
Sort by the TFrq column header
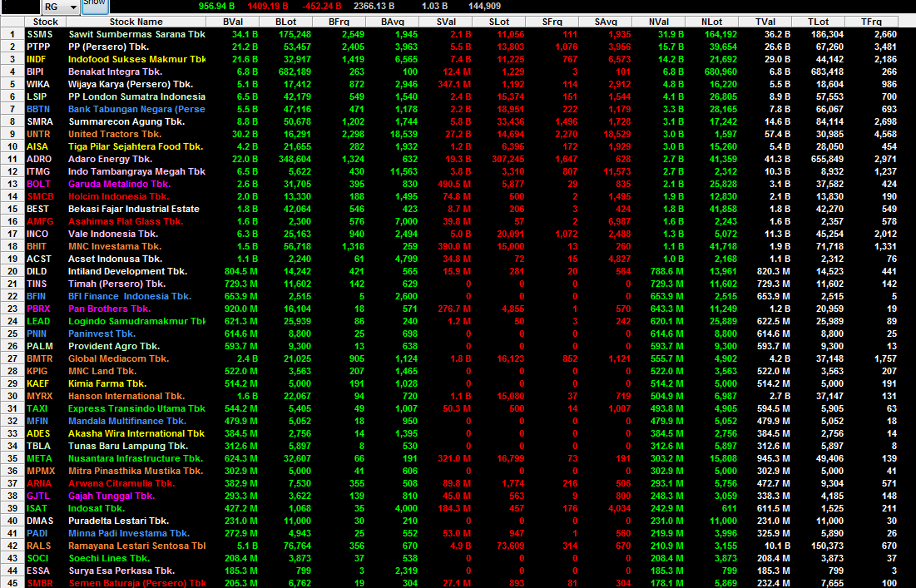(x=871, y=22)
